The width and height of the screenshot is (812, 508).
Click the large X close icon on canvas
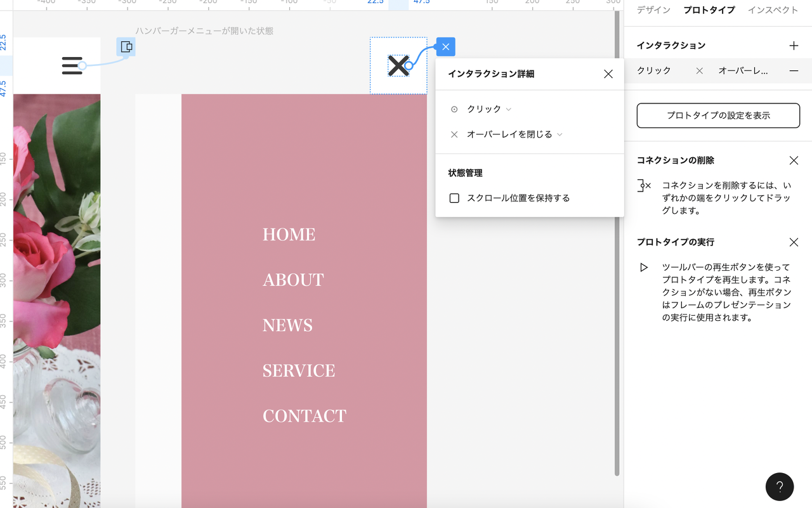coord(398,65)
